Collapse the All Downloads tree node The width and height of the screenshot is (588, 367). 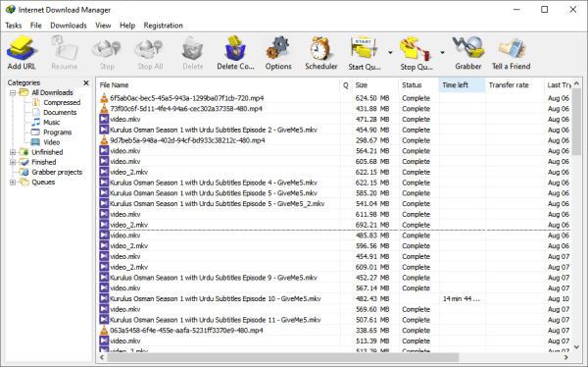point(13,92)
